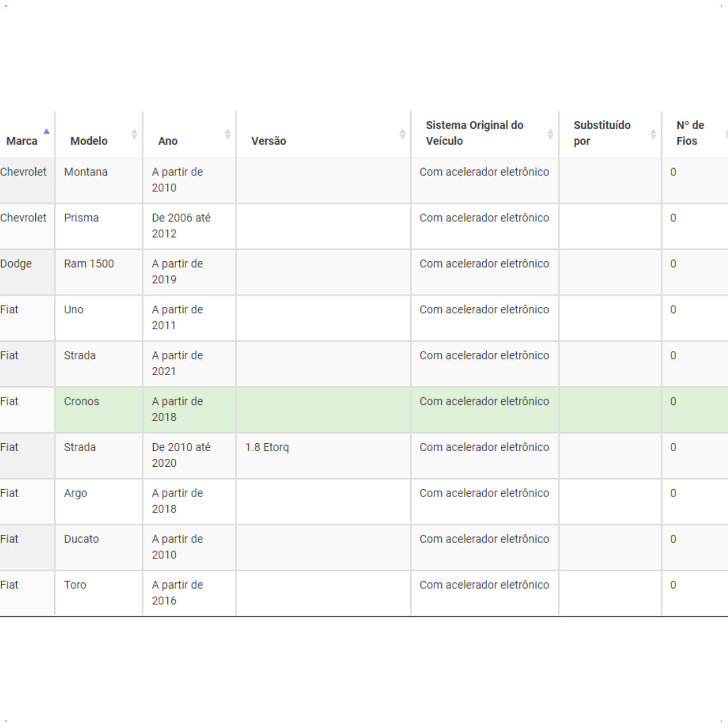Click the Prisma model cell

click(x=99, y=226)
